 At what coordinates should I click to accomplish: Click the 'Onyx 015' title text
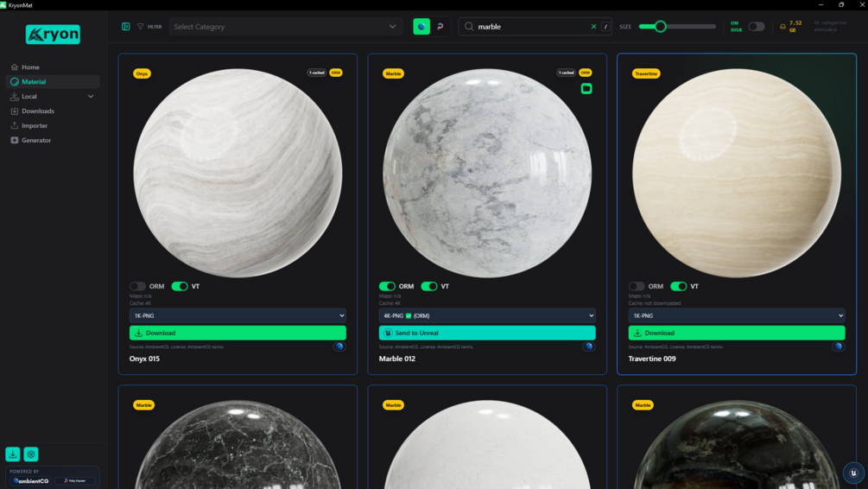144,359
